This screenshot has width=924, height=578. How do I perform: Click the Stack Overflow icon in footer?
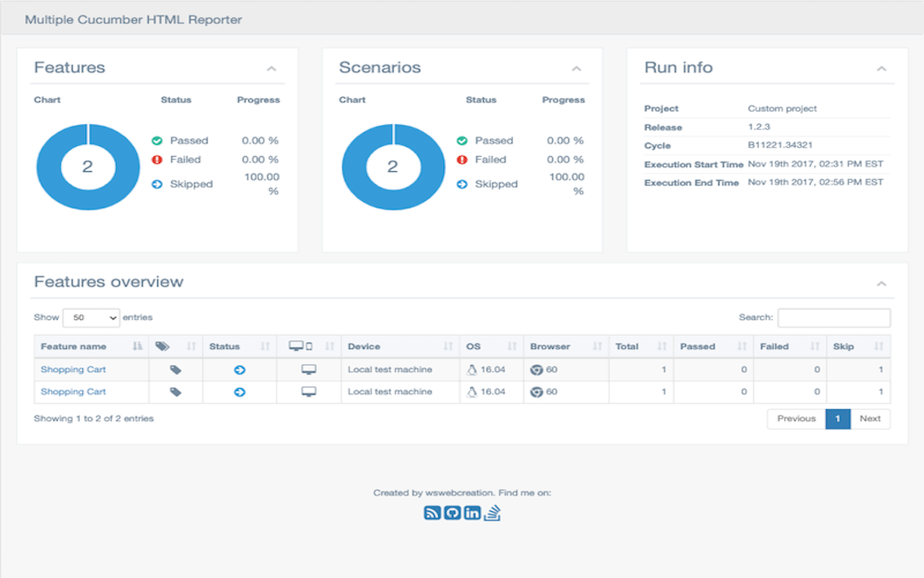492,513
